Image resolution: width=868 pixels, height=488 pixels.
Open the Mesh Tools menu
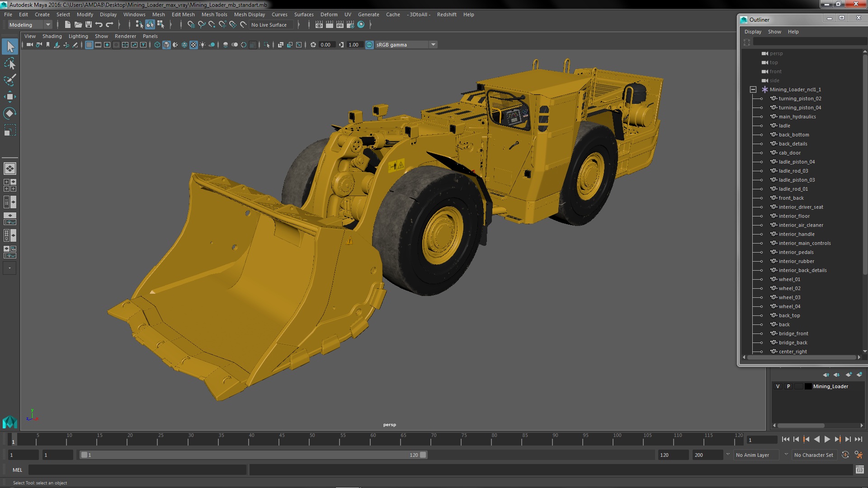coord(214,14)
